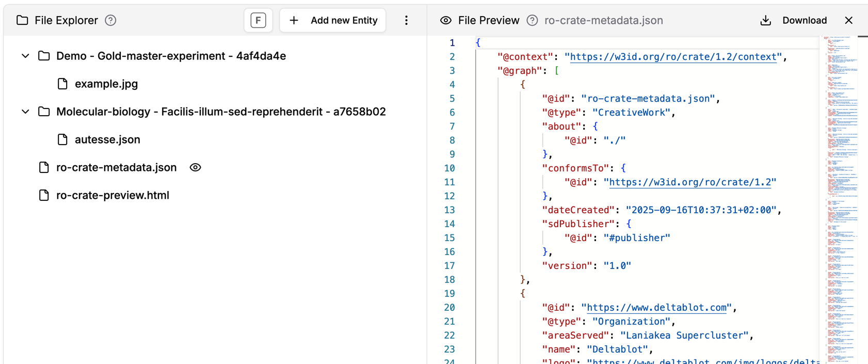Select autesse.json in the file tree
This screenshot has height=364, width=868.
(107, 139)
